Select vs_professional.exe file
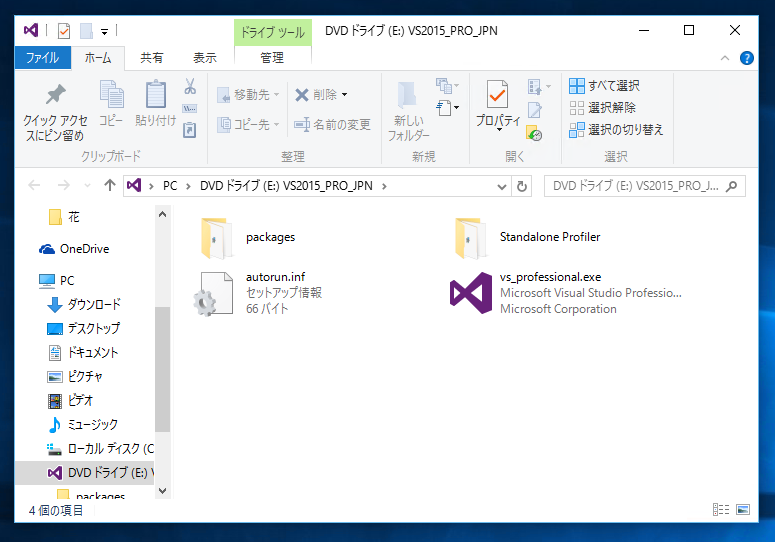This screenshot has height=542, width=775. [x=566, y=293]
